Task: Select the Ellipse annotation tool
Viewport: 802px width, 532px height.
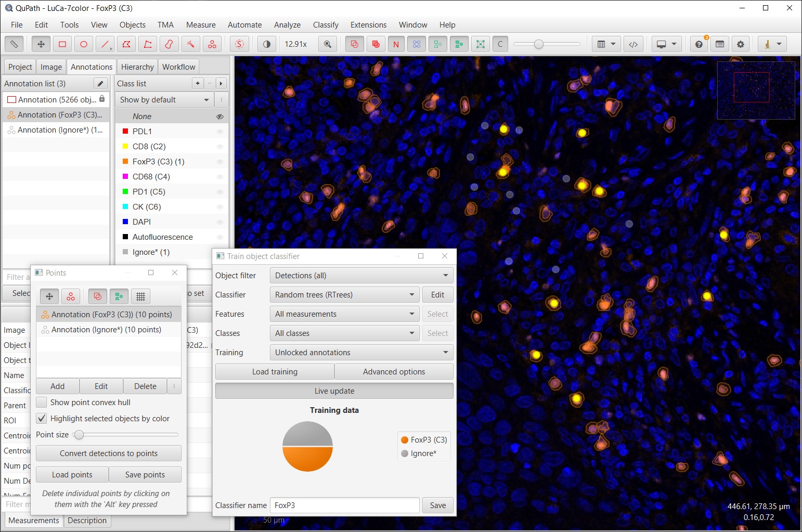Action: tap(84, 44)
